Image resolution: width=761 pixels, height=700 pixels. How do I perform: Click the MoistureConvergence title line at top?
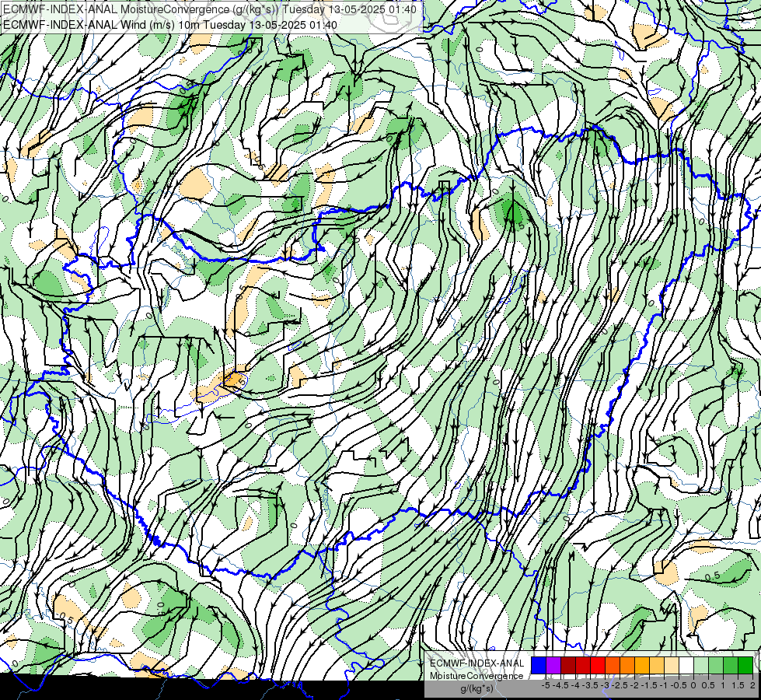coord(210,9)
